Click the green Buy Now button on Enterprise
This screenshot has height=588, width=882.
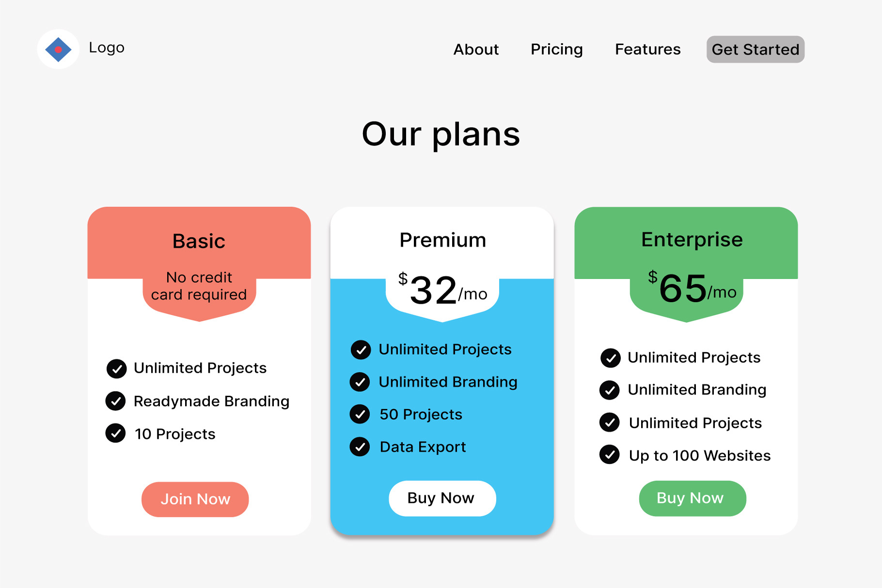[x=692, y=498]
